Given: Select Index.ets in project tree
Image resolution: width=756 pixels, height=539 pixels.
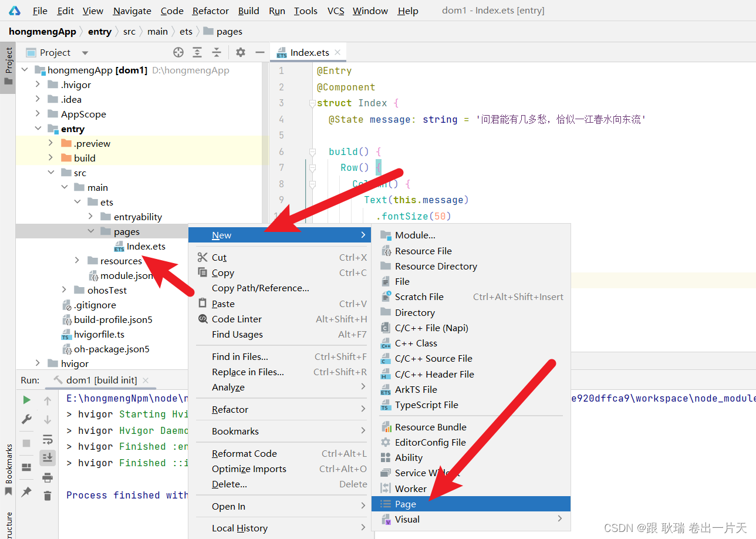Looking at the screenshot, I should pyautogui.click(x=146, y=246).
